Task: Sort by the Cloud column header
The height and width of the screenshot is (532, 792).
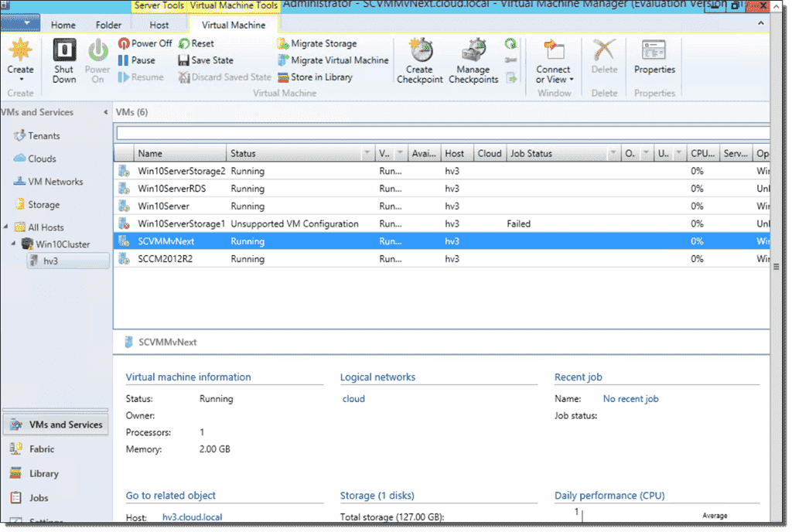Action: click(x=489, y=153)
